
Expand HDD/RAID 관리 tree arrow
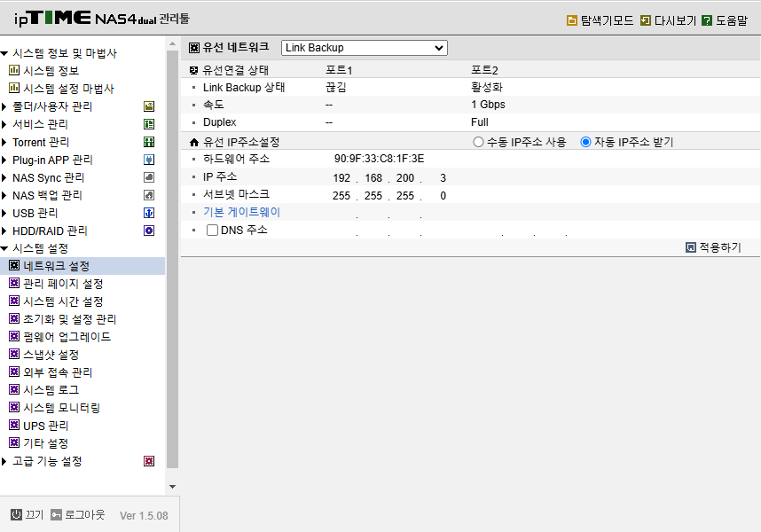[4, 231]
